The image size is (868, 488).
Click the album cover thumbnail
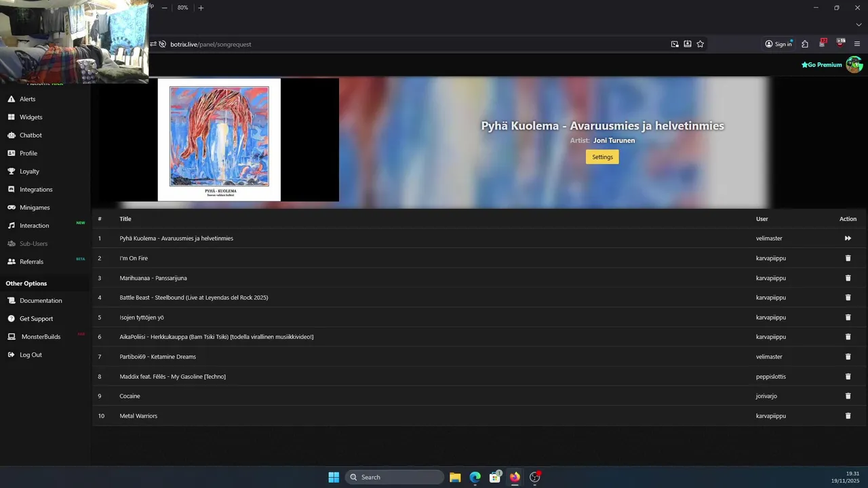[x=219, y=140]
